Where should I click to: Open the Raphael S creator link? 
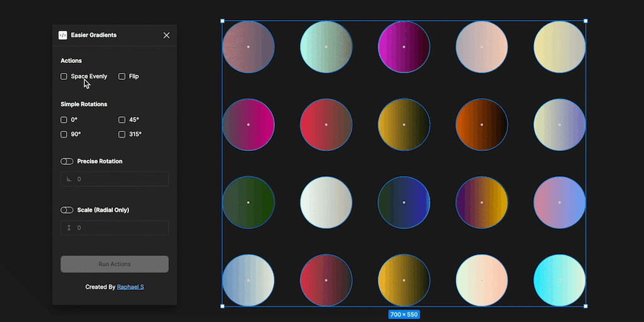tap(130, 287)
